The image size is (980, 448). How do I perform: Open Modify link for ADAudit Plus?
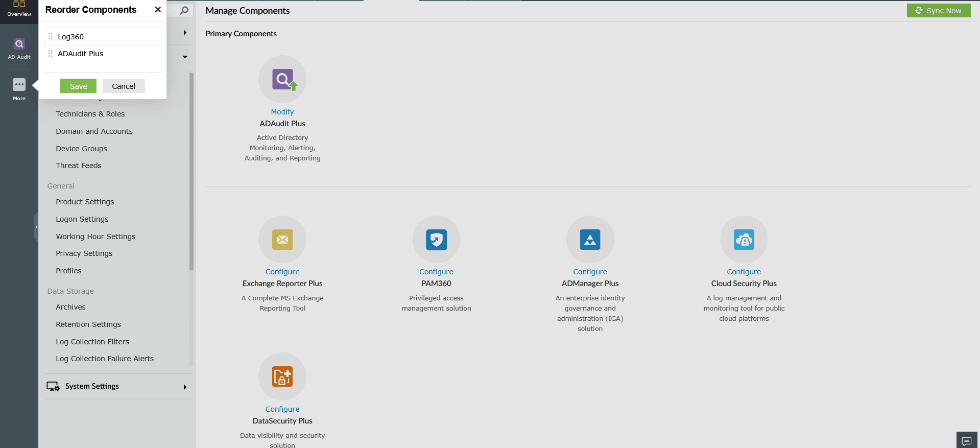282,112
